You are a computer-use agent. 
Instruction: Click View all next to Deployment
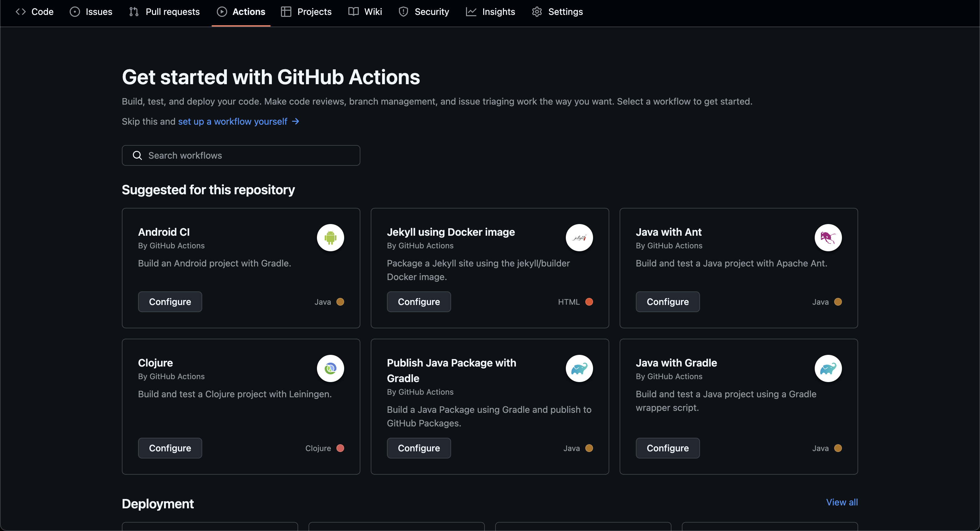coord(842,502)
